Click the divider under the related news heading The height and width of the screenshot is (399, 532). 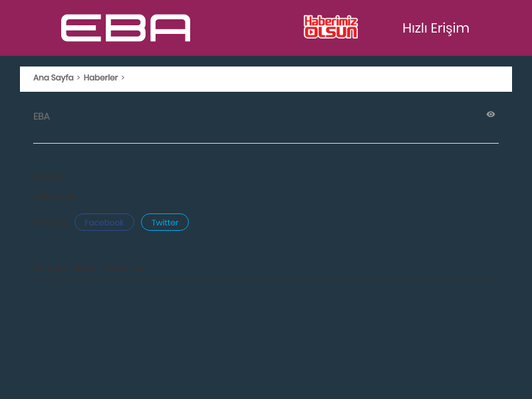[266, 282]
